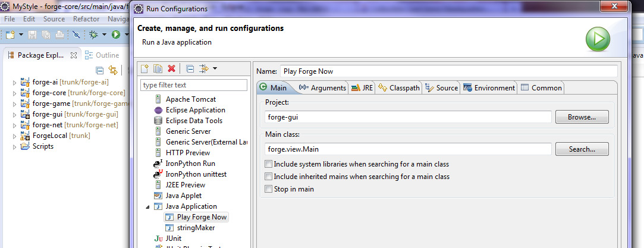Open the New wizard dropdown arrow
This screenshot has width=644, height=248.
pyautogui.click(x=21, y=35)
